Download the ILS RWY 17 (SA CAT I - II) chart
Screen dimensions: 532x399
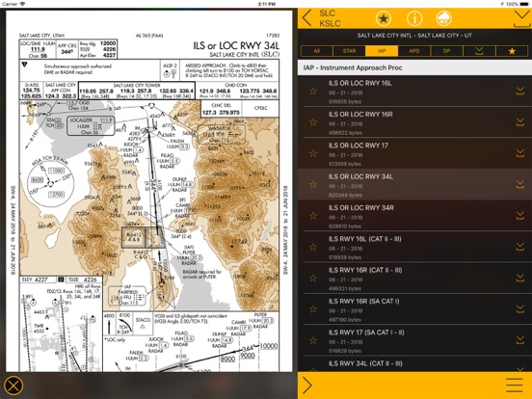520,340
